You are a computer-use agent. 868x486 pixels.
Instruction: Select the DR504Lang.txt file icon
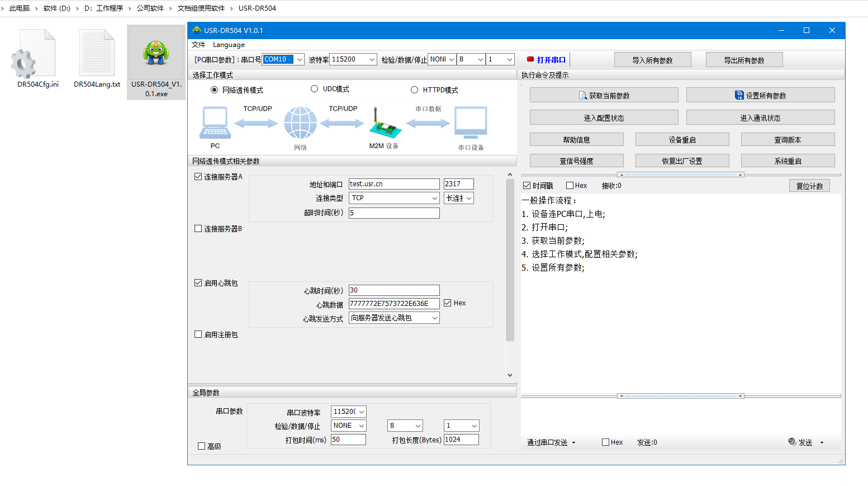[x=97, y=55]
